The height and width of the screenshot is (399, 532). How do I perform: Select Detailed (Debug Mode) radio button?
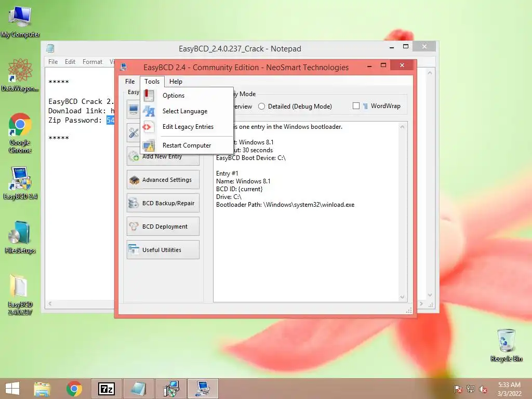tap(262, 107)
